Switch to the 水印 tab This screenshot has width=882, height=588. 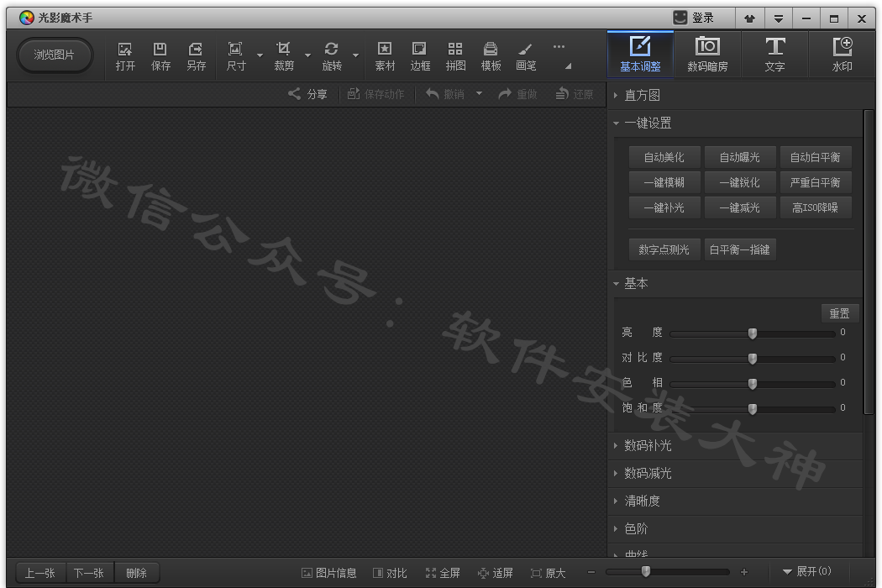coord(842,54)
